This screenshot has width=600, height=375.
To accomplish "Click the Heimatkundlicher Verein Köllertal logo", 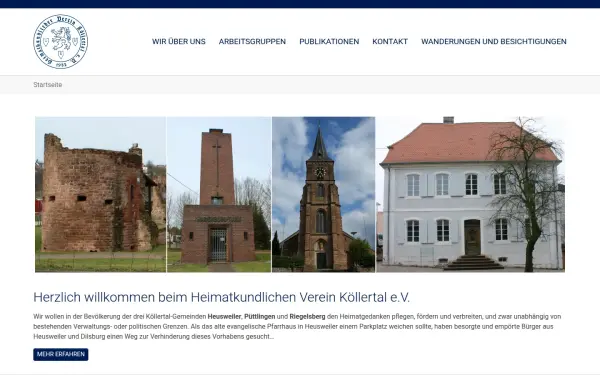I will [60, 41].
